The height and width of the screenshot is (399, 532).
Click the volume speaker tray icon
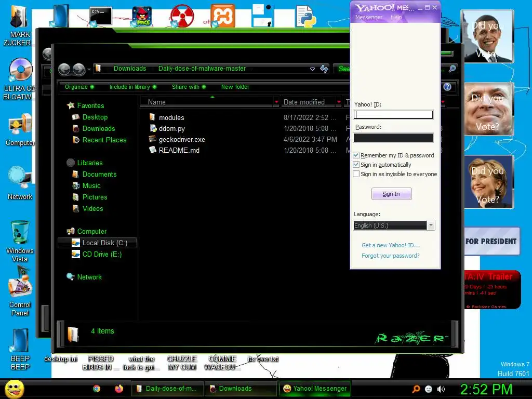pyautogui.click(x=441, y=389)
